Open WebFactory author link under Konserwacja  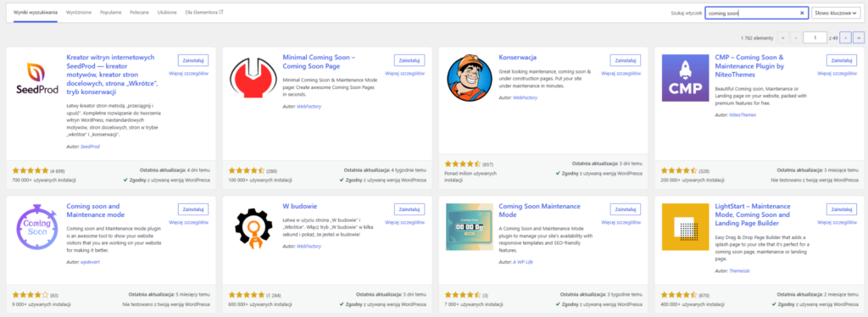pyautogui.click(x=526, y=98)
